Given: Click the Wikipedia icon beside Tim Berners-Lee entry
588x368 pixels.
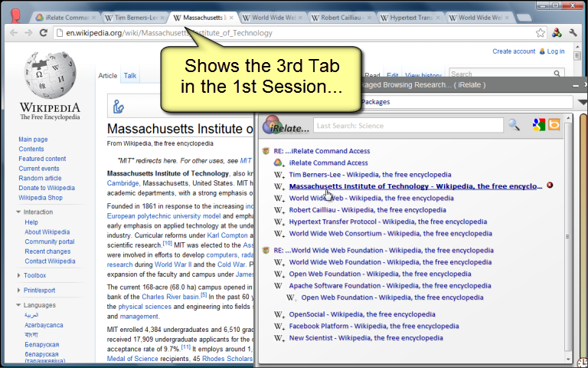Looking at the screenshot, I should click(279, 175).
